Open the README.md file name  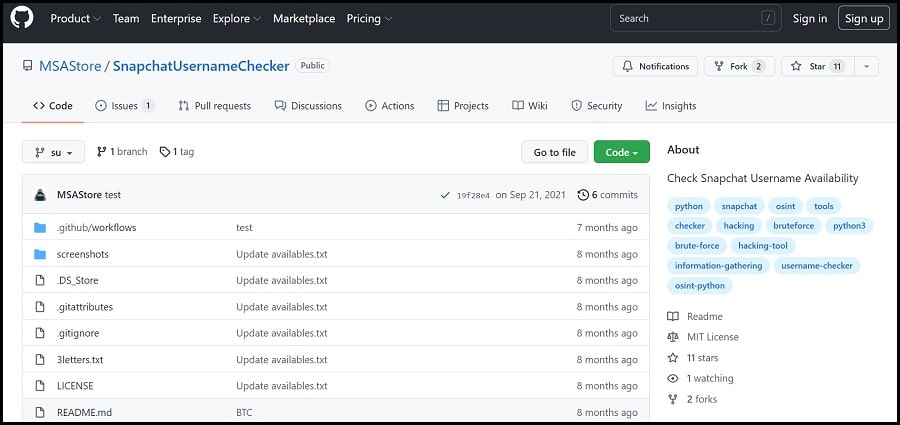pos(84,412)
